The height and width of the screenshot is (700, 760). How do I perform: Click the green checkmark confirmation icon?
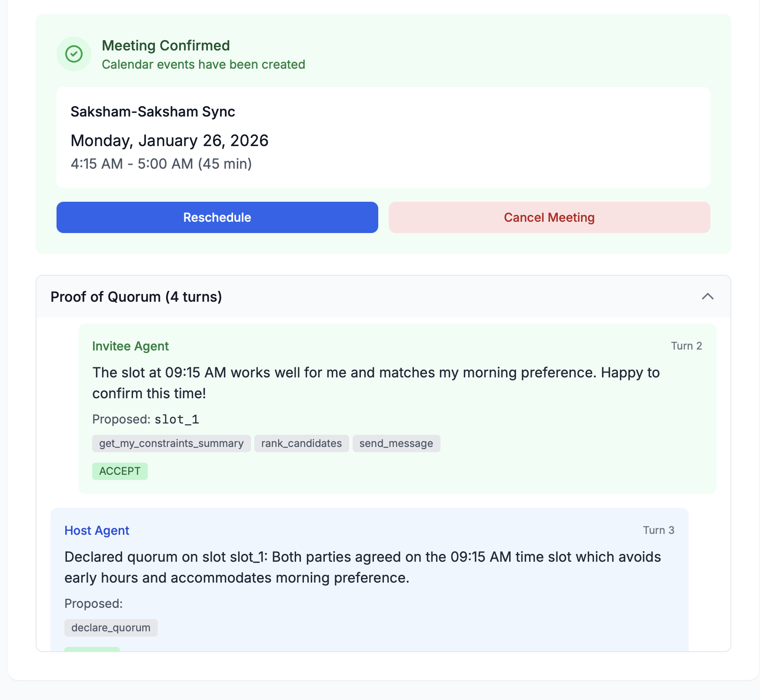[x=74, y=54]
